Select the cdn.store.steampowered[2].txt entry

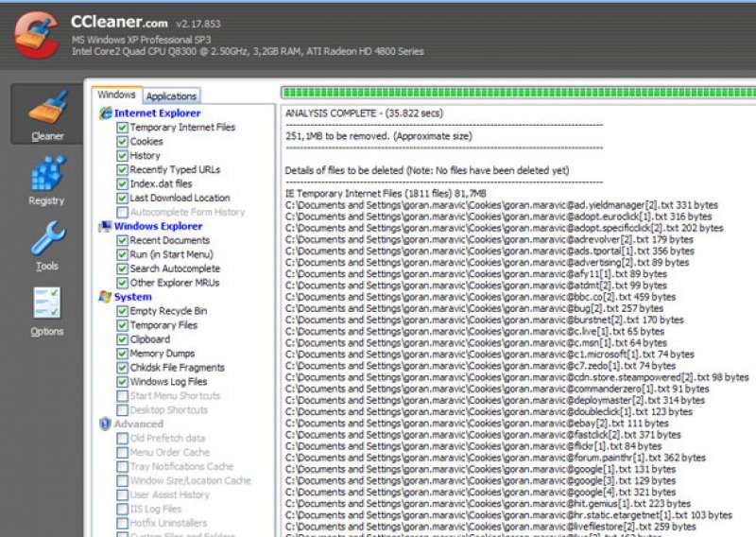click(x=517, y=377)
